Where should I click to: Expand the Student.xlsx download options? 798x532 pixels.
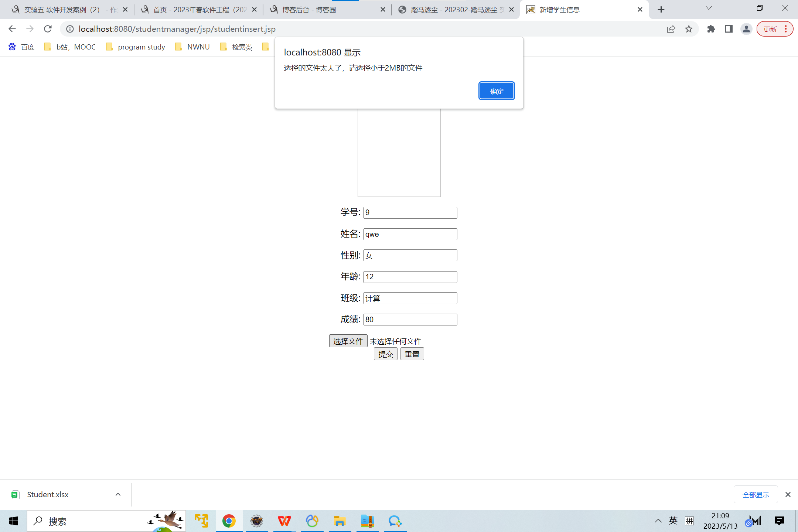coord(118,494)
